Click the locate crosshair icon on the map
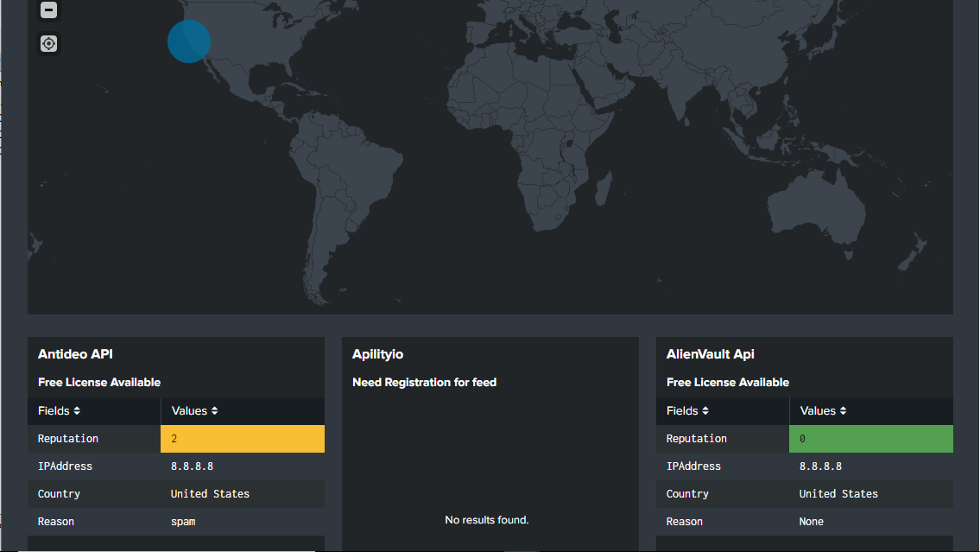This screenshot has height=552, width=980. 48,43
